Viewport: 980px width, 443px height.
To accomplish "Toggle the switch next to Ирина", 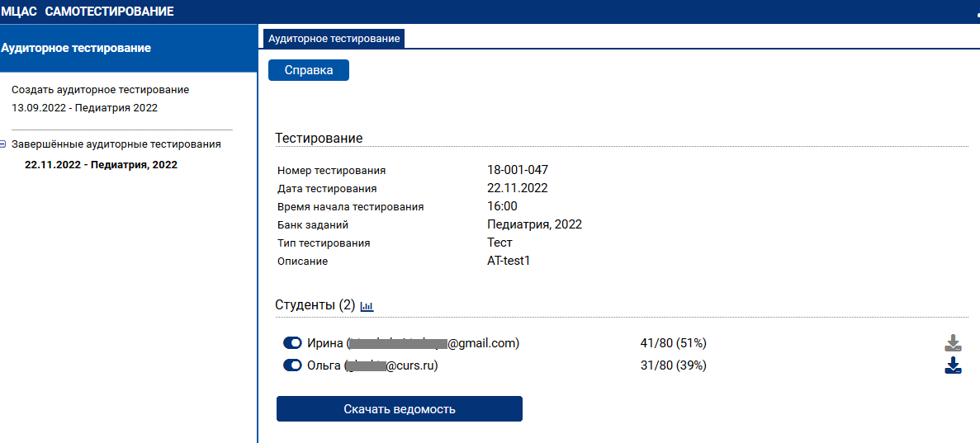I will click(292, 343).
